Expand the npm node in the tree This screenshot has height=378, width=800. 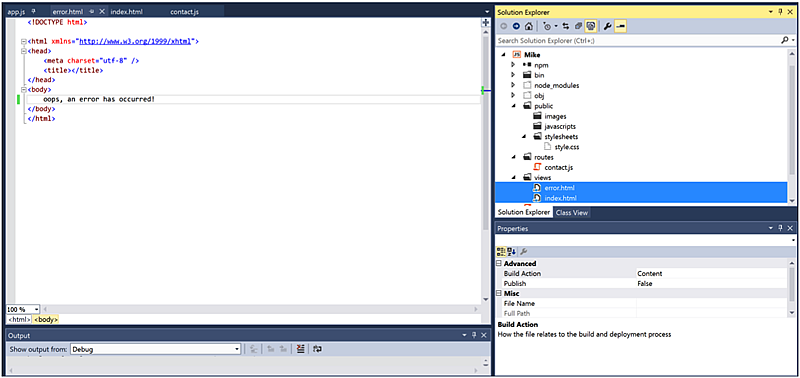click(513, 65)
